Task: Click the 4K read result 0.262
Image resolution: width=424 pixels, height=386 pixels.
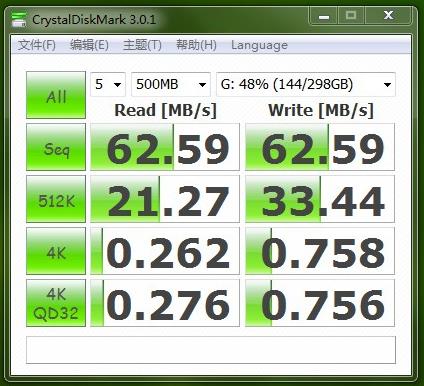Action: [x=165, y=251]
